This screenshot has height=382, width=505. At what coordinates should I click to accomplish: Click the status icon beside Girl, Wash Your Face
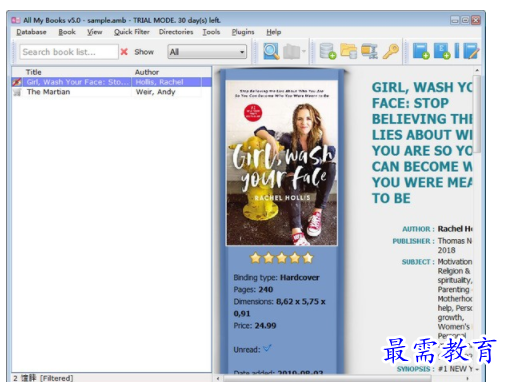[17, 82]
